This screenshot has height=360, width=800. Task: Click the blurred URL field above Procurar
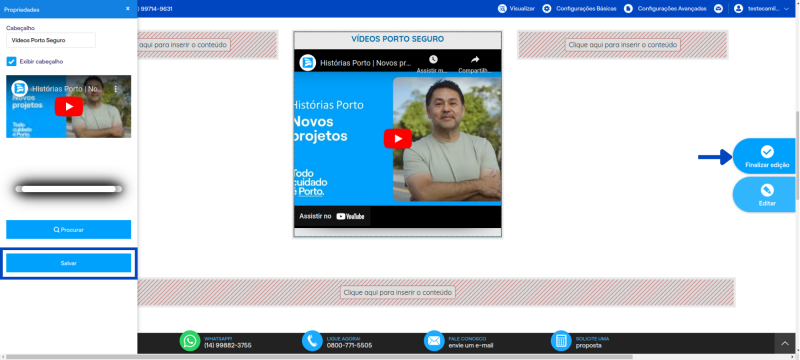(69, 189)
